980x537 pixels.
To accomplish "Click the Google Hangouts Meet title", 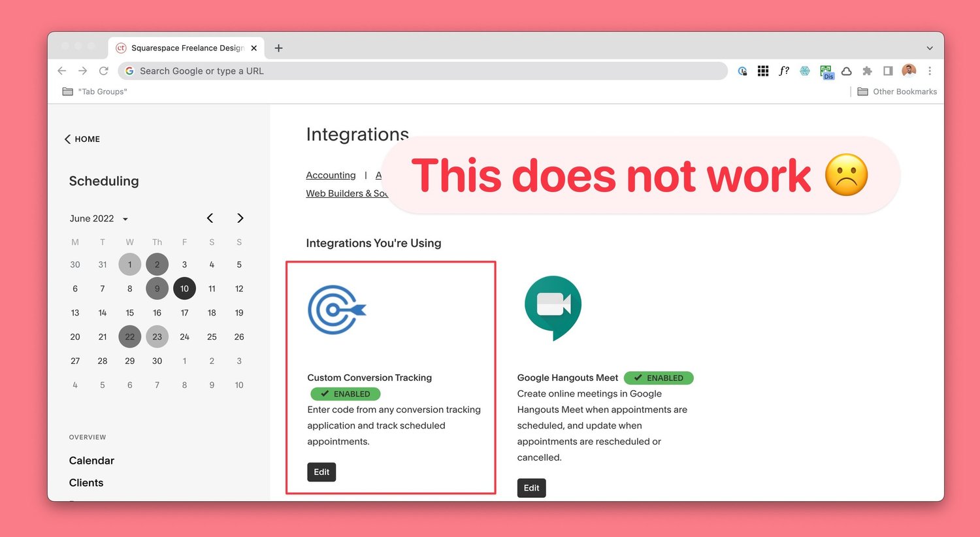I will 567,378.
